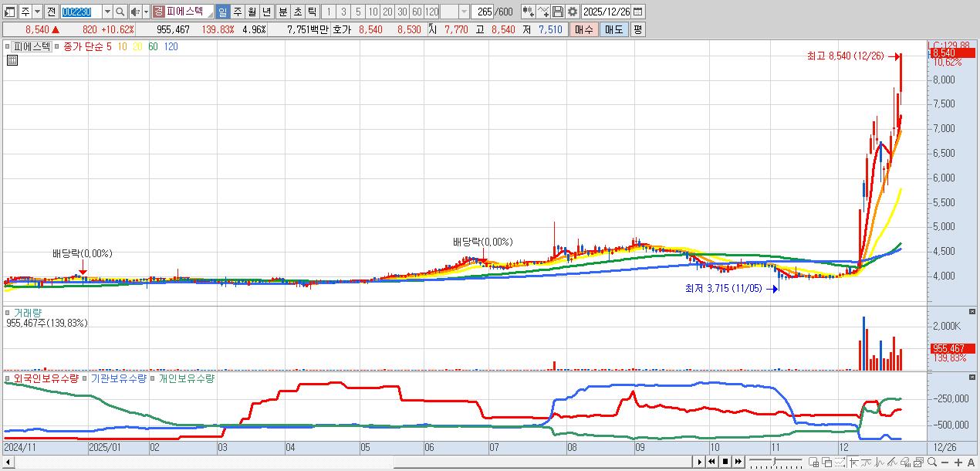The height and width of the screenshot is (471, 980).
Task: Switch to the 초 second chart
Action: pyautogui.click(x=297, y=12)
